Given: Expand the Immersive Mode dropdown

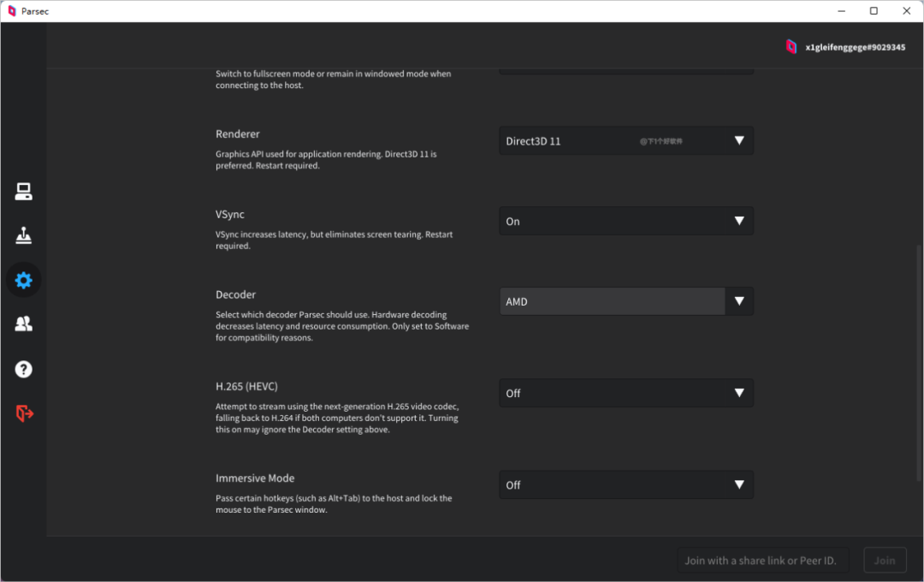Looking at the screenshot, I should point(625,484).
